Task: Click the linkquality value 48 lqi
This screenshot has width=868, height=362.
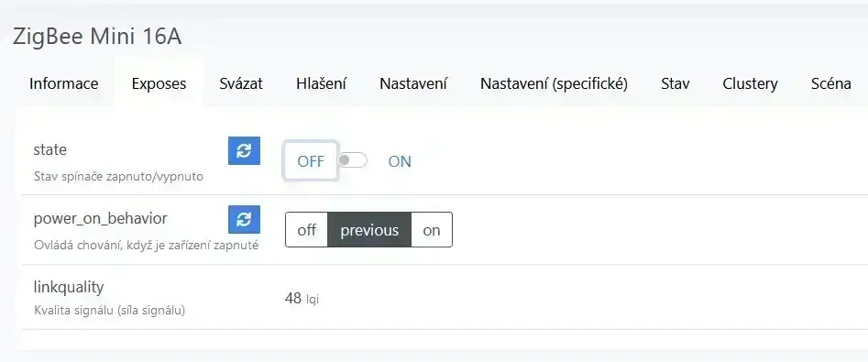Action: click(x=302, y=299)
